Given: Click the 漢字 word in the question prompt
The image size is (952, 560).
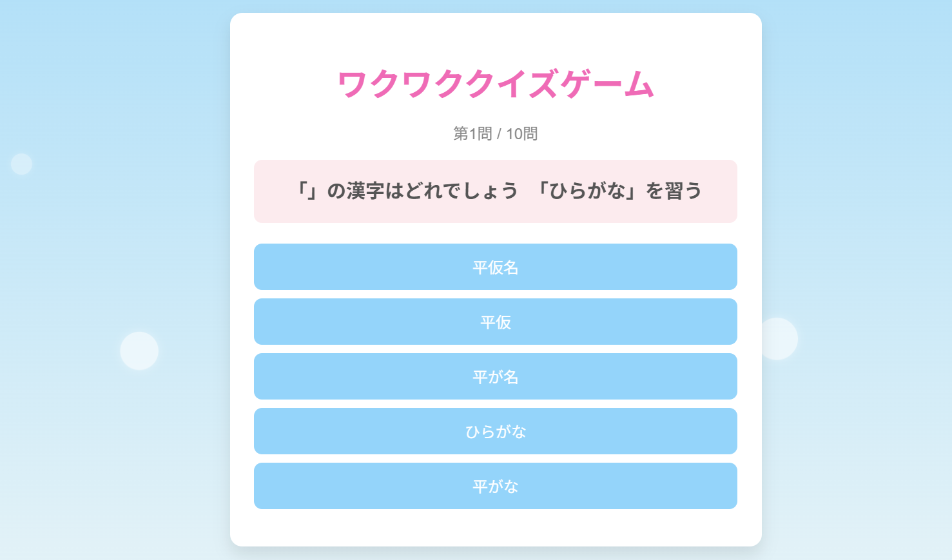Looking at the screenshot, I should click(x=365, y=191).
